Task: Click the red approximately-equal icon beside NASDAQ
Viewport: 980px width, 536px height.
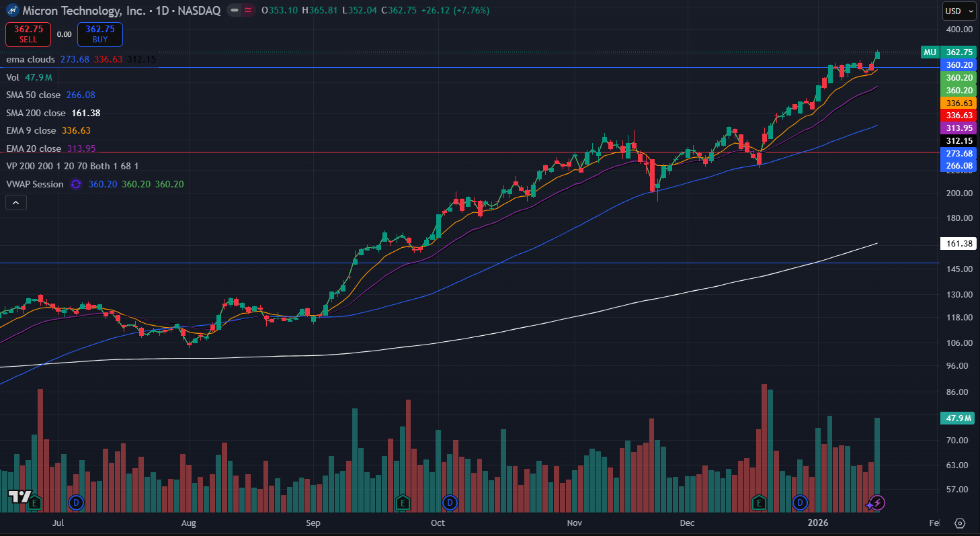Action: pyautogui.click(x=248, y=11)
